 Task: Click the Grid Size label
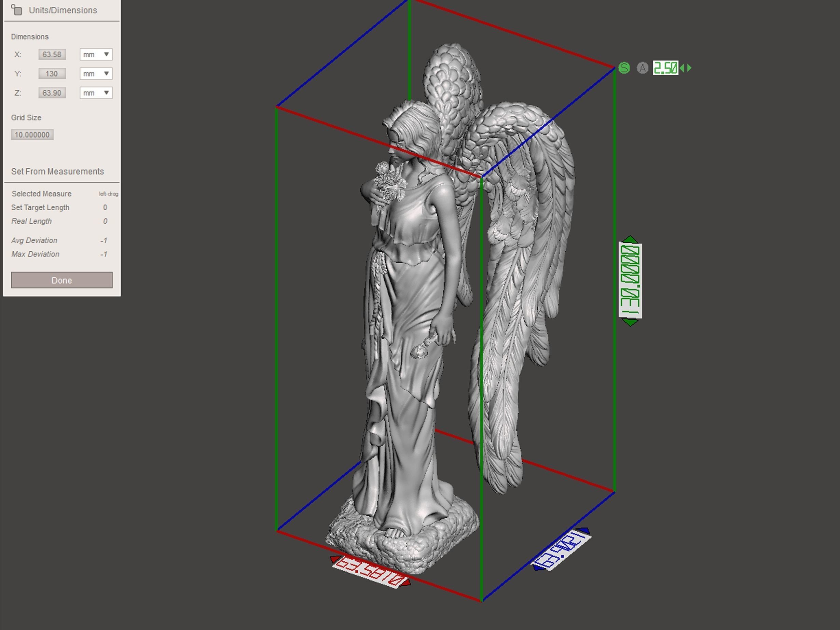[26, 118]
